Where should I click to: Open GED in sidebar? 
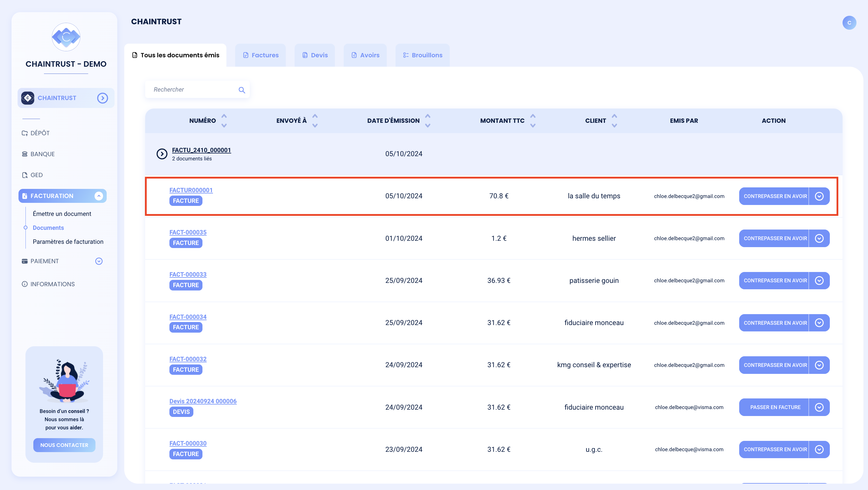pyautogui.click(x=32, y=175)
